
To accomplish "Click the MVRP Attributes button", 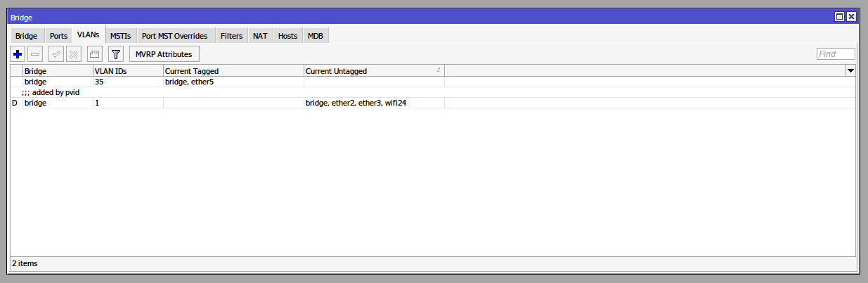I will pyautogui.click(x=164, y=54).
